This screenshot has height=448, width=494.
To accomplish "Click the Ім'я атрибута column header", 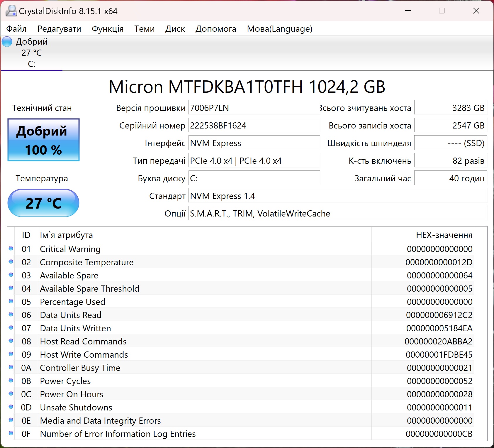I will pos(66,235).
